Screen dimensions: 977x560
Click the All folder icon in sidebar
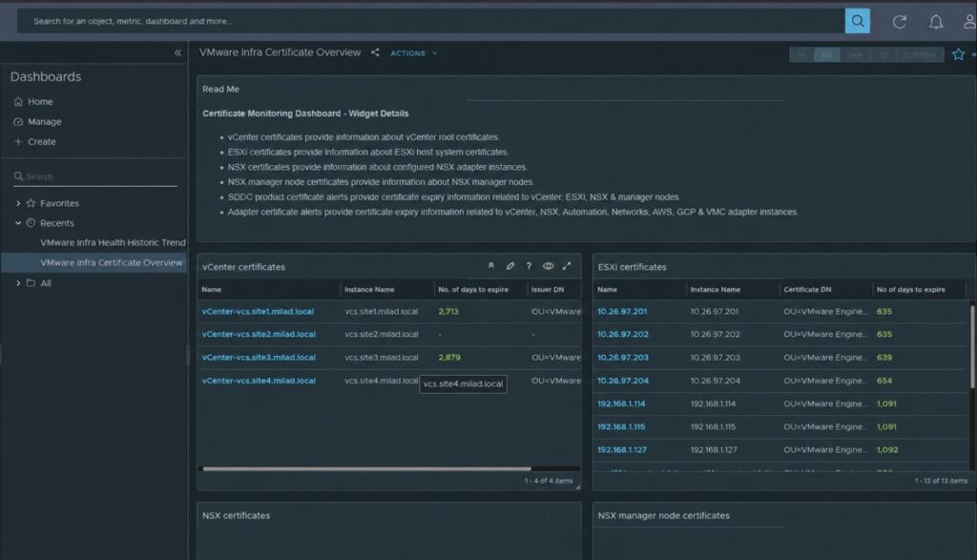coord(31,282)
